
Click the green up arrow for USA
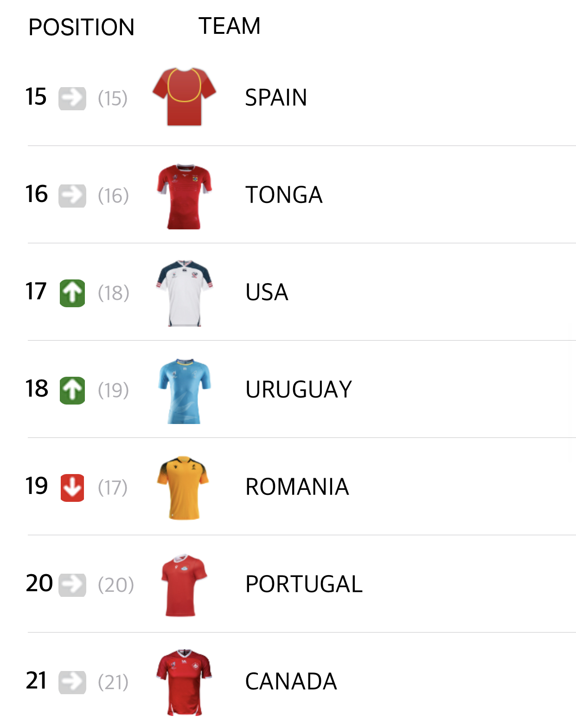[72, 293]
